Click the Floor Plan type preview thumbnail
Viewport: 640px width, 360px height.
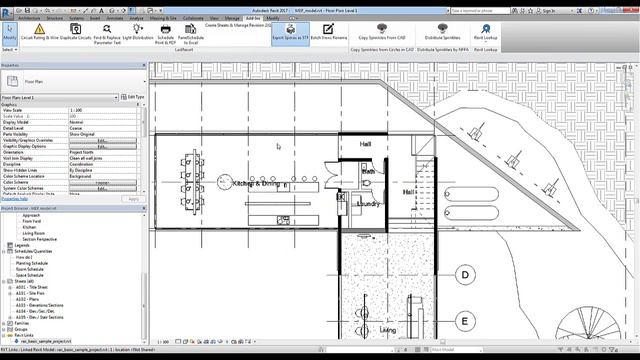[12, 81]
